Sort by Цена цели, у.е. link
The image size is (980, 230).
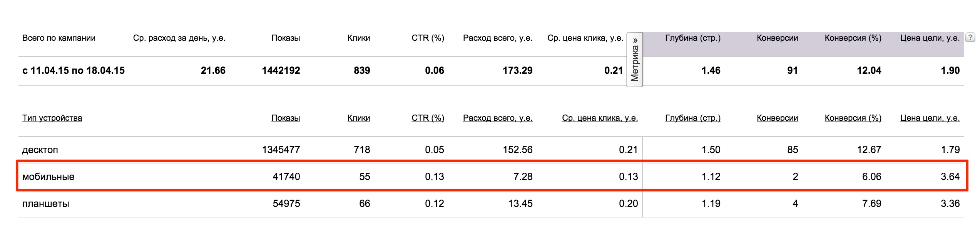coord(930,118)
